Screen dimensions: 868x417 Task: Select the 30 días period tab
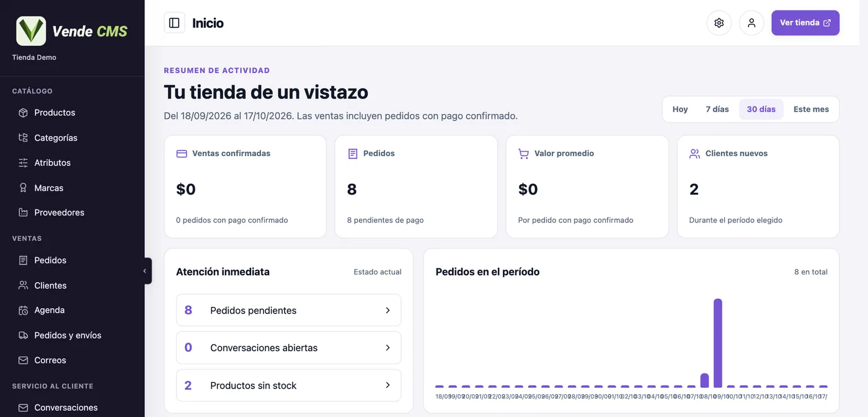761,109
